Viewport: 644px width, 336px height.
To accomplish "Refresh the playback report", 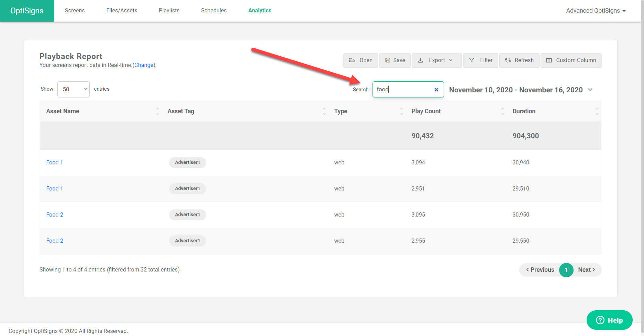I will (x=519, y=60).
